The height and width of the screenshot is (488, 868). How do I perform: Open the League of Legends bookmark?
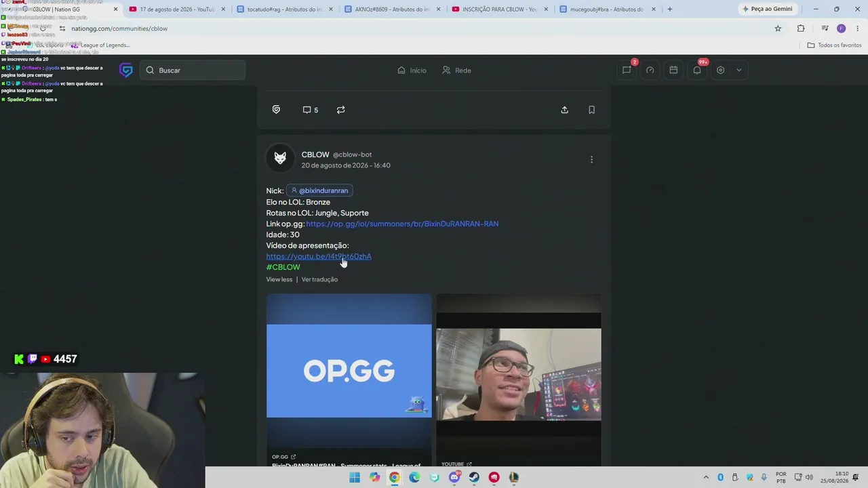tap(100, 45)
